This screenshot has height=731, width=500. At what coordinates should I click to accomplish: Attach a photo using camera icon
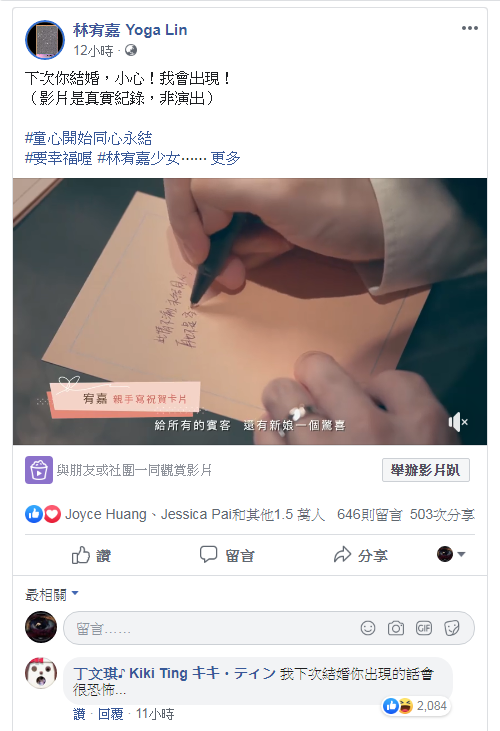click(x=396, y=628)
